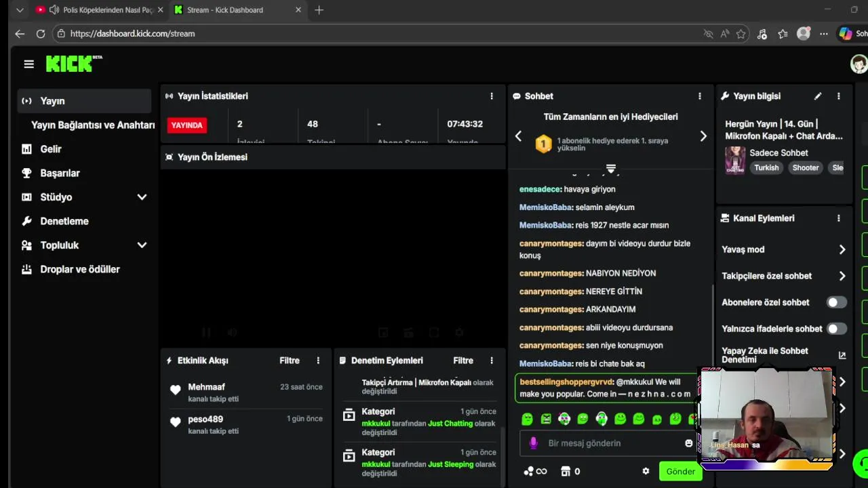Open Denetleme page in sidebar
The image size is (868, 488).
pos(64,221)
